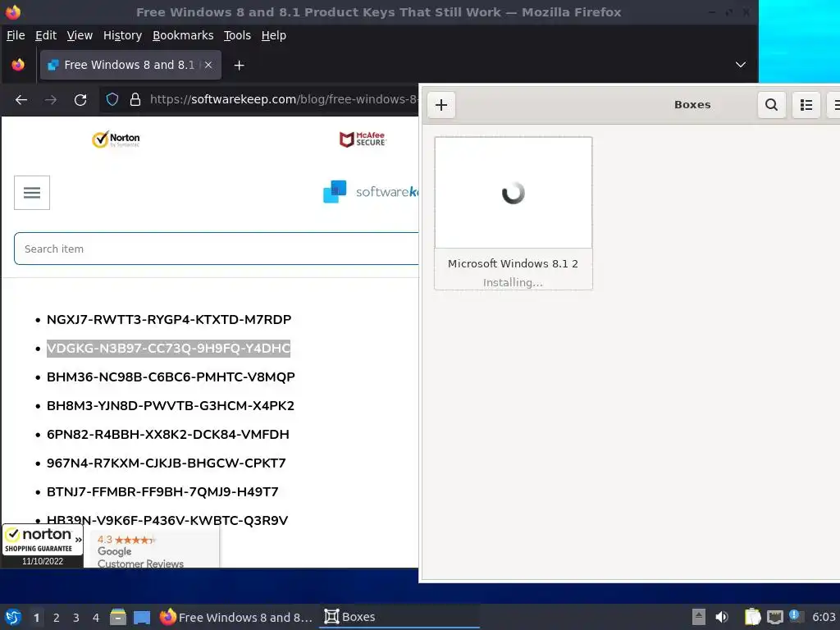
Task: Open the Edit menu in Firefox
Action: [x=46, y=35]
